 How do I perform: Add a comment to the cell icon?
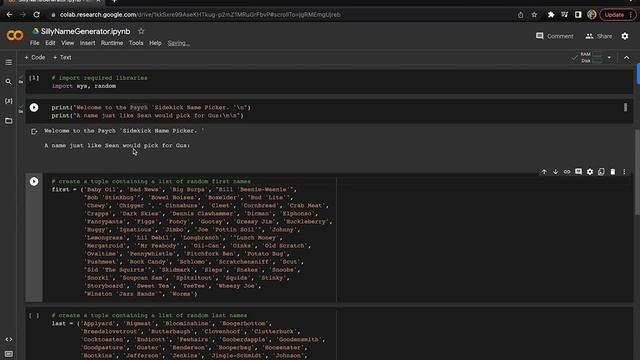578,172
